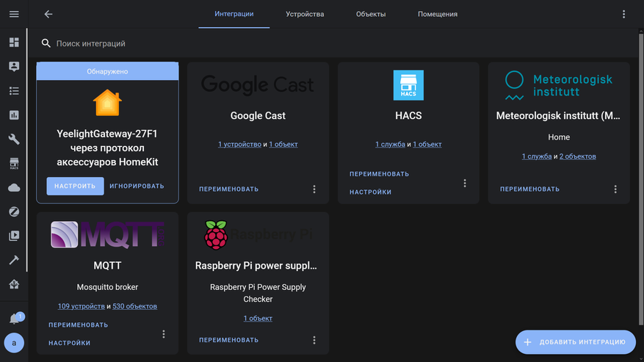The image size is (644, 362).
Task: Open the wrench sidebar icon
Action: click(x=14, y=139)
